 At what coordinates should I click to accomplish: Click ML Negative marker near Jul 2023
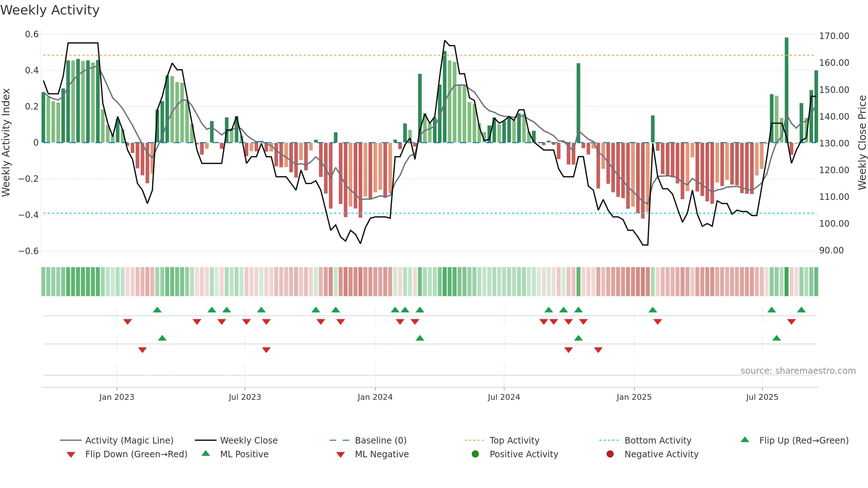point(266,350)
